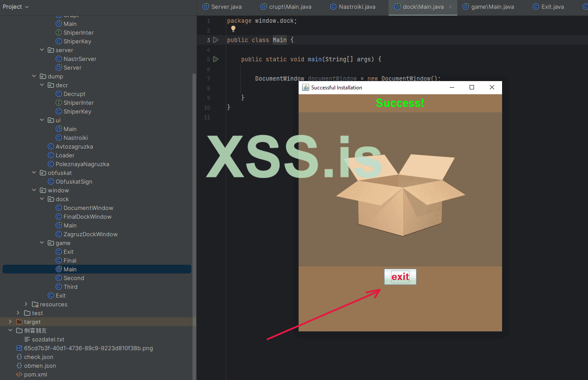Switch to the crupt\Main.java tab
The image size is (588, 380).
286,7
